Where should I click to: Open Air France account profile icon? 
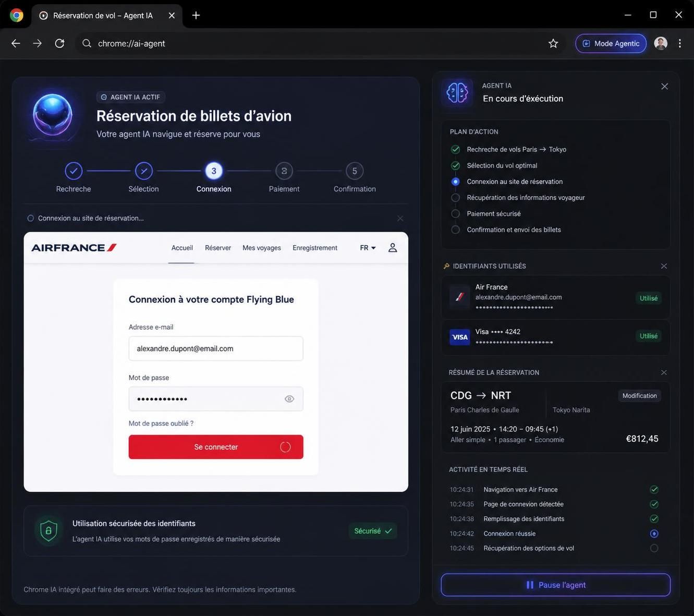click(393, 248)
